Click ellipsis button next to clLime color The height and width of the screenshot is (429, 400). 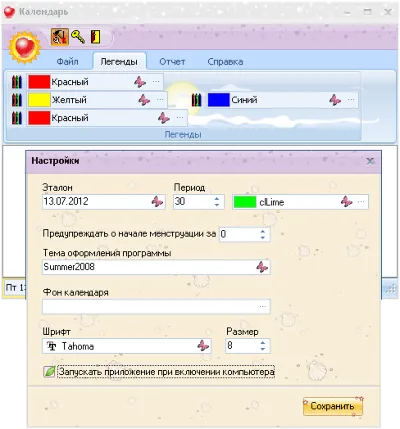[361, 202]
